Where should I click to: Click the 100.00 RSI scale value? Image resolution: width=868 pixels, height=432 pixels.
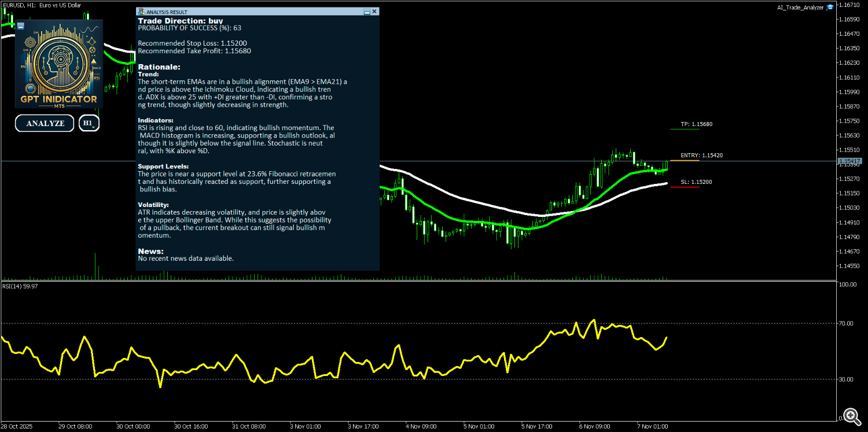pyautogui.click(x=849, y=285)
